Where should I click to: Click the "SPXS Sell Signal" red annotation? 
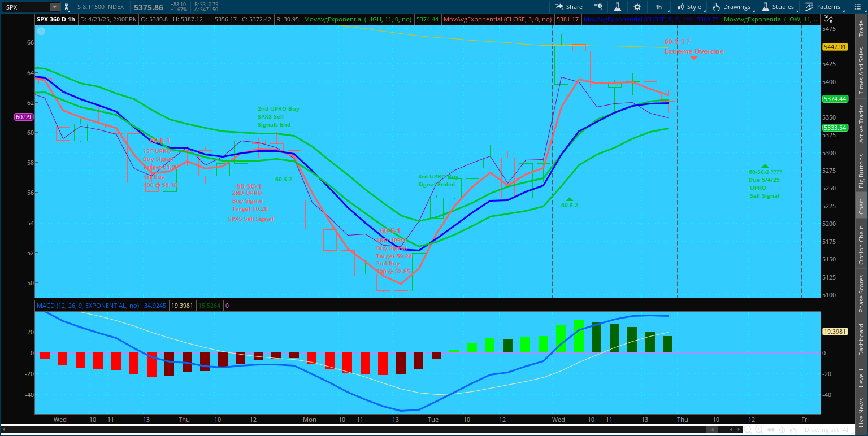pos(251,219)
